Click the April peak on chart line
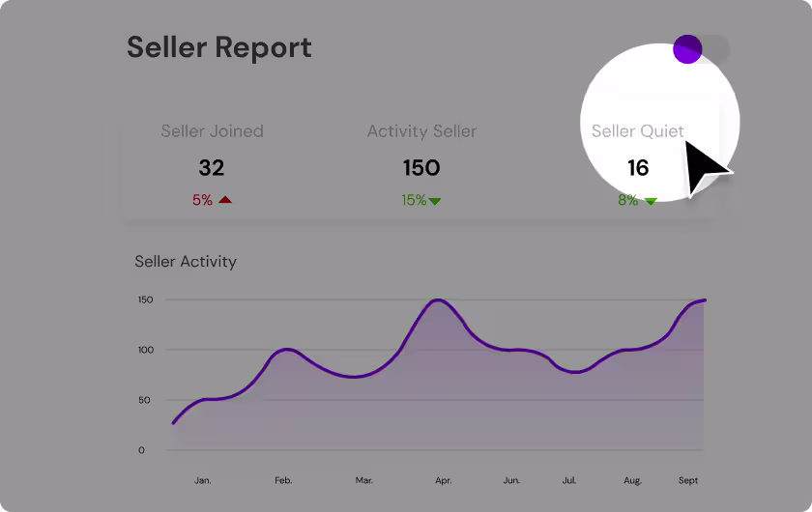 (x=438, y=300)
